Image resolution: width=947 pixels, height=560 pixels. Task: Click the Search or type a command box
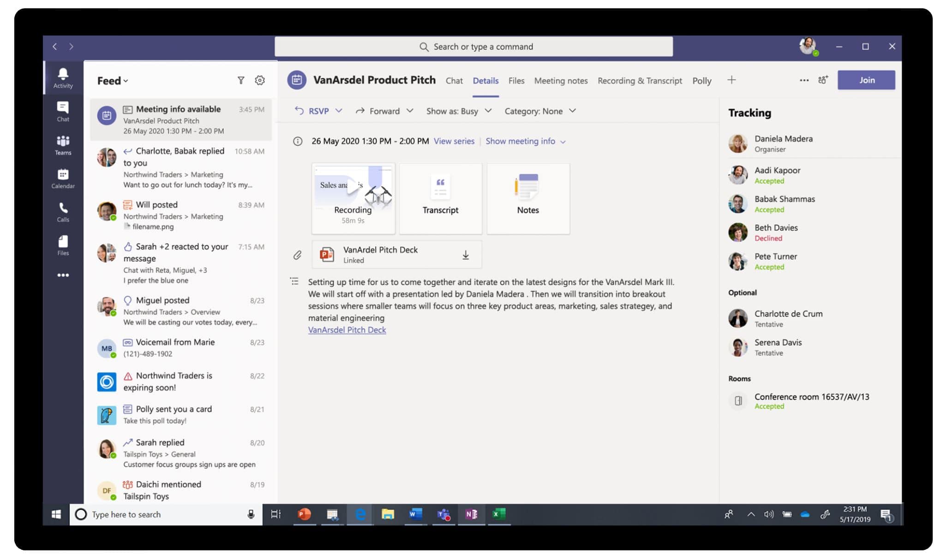473,47
